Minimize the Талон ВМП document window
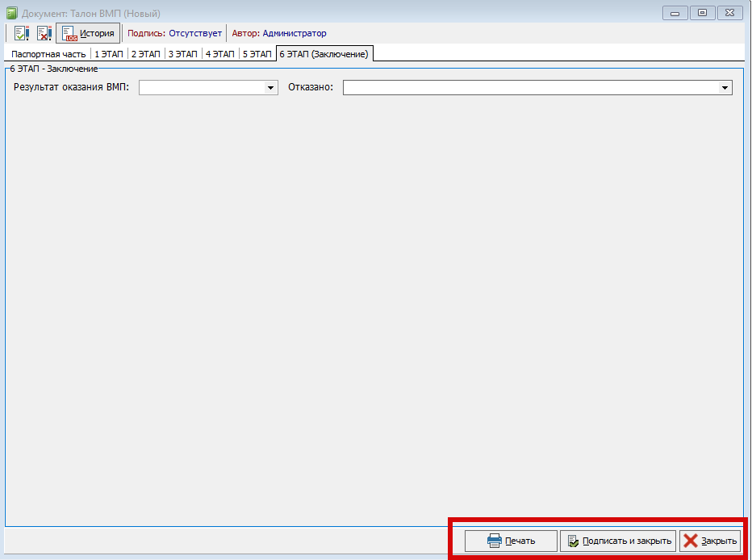The image size is (752, 560). (675, 12)
